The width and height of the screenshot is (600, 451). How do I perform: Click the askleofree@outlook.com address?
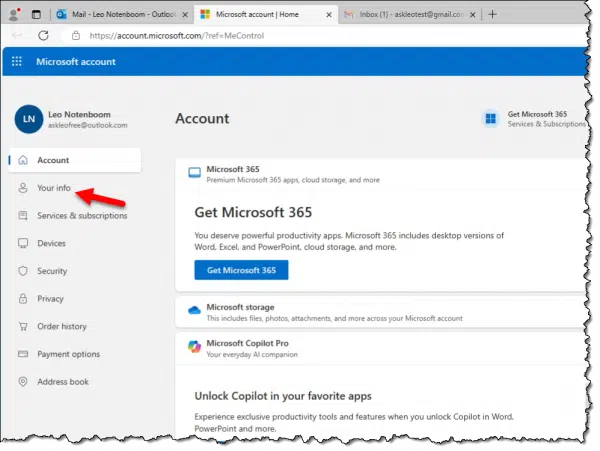click(88, 125)
